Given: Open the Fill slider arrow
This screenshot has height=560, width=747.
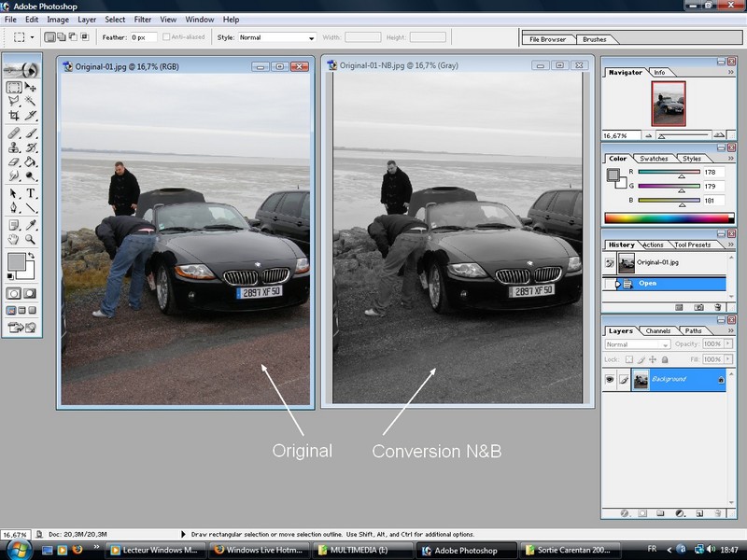Looking at the screenshot, I should pyautogui.click(x=728, y=359).
